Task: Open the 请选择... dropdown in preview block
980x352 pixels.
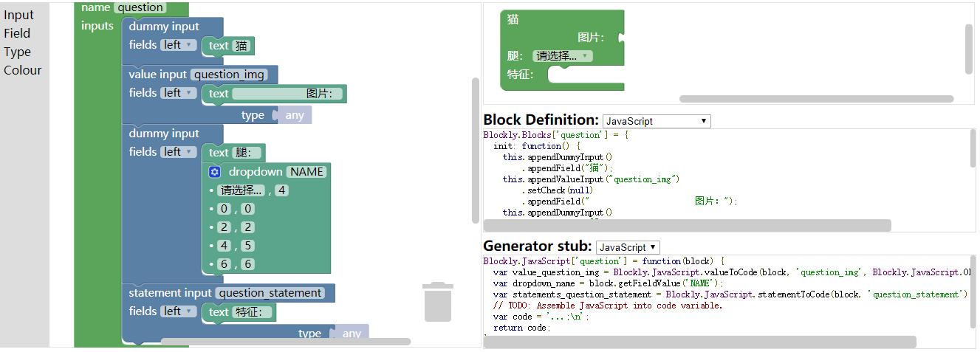Action: (x=563, y=55)
